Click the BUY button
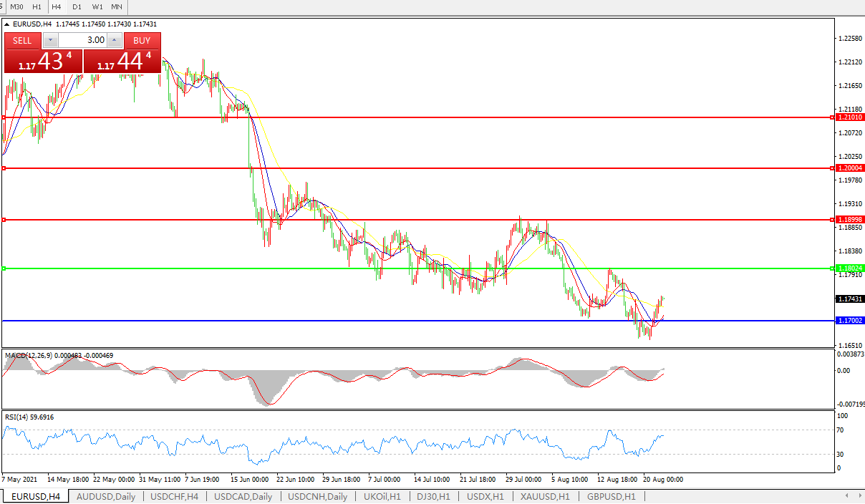865x504 pixels. (x=142, y=40)
